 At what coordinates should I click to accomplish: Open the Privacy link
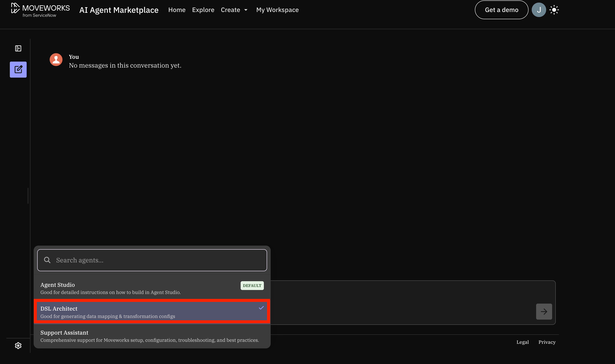click(547, 342)
